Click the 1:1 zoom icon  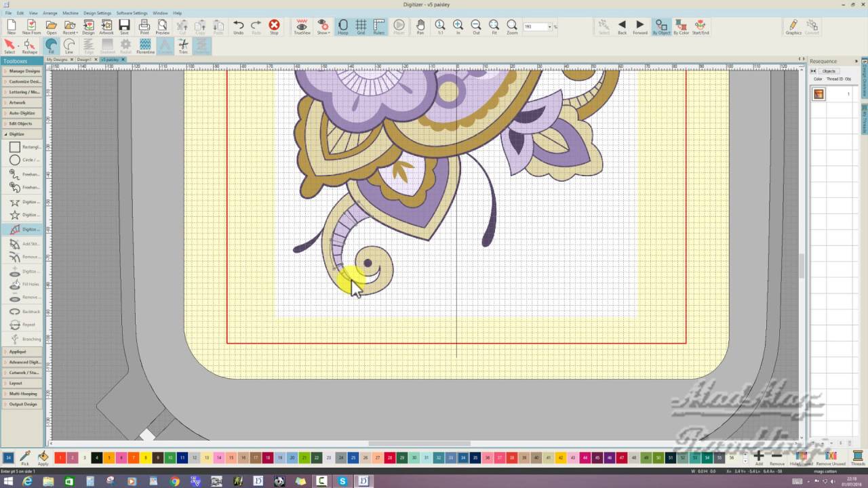pos(440,27)
